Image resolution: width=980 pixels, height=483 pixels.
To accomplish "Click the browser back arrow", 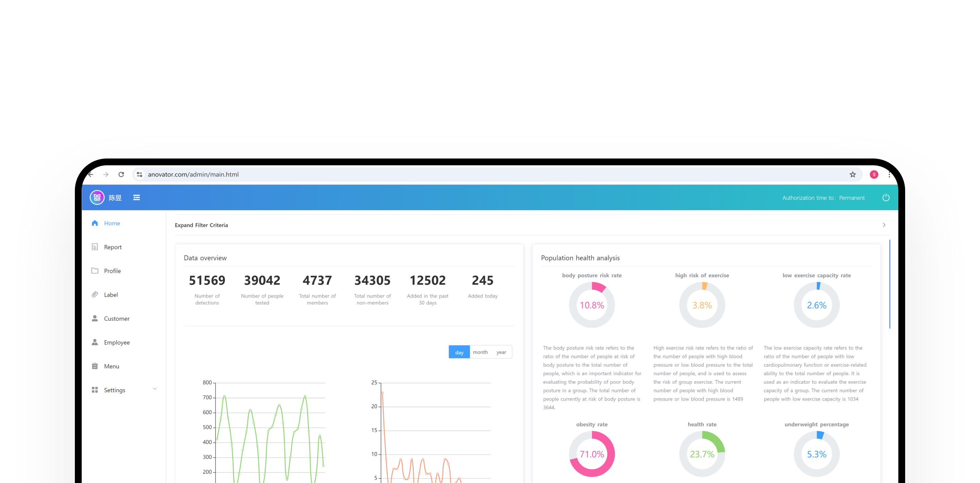I will (91, 174).
